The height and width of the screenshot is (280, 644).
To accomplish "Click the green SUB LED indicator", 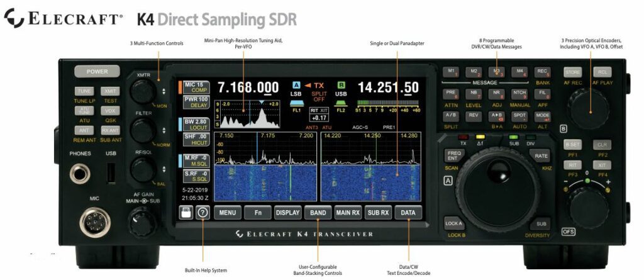I will tap(514, 137).
